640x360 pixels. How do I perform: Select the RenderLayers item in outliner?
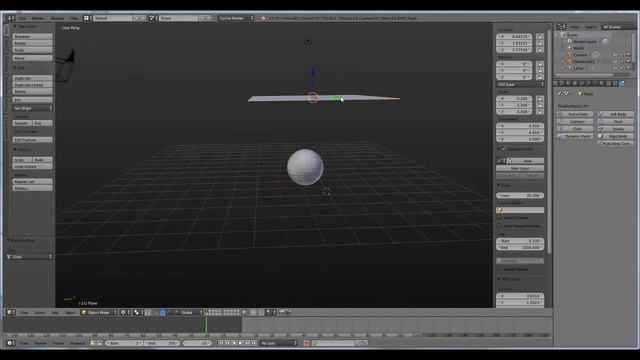tap(585, 42)
